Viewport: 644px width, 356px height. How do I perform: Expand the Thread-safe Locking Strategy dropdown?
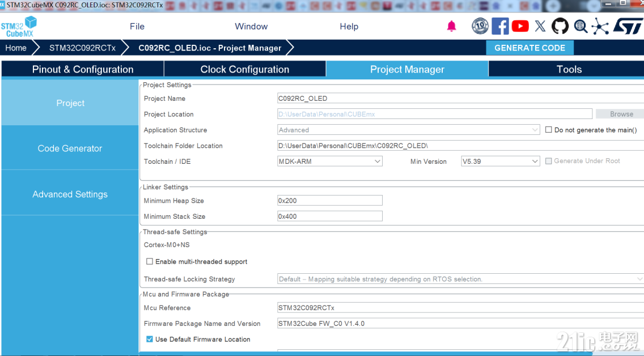460,279
